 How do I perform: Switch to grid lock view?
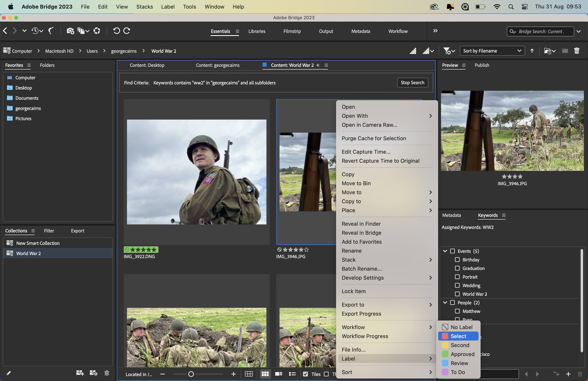248,374
